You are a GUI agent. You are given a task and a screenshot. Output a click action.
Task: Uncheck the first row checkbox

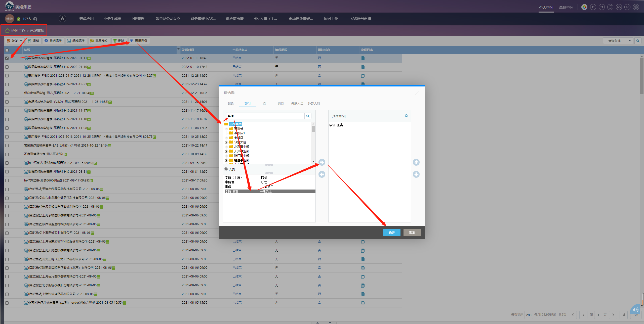[7, 58]
